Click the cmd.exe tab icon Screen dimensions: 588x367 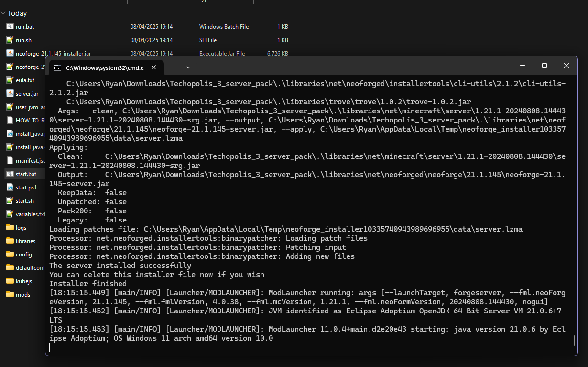point(57,67)
